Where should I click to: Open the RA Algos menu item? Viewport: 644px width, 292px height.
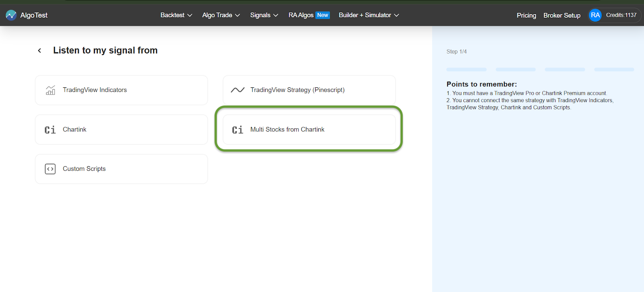tap(301, 15)
